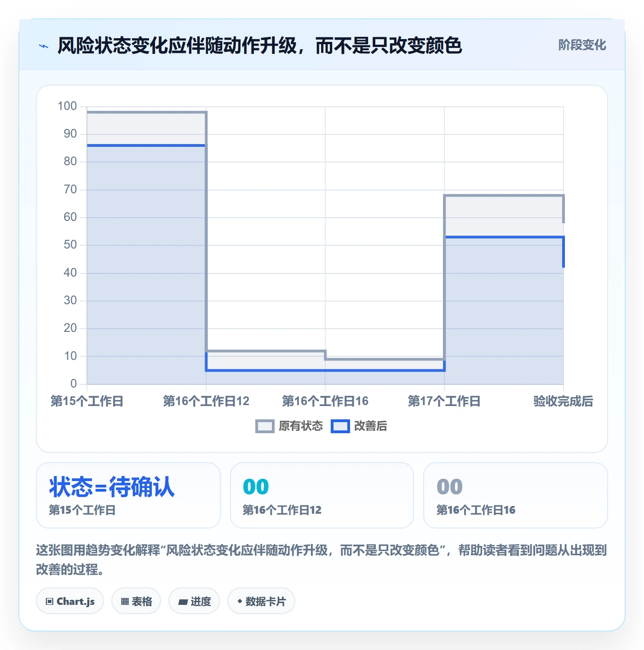Image resolution: width=644 pixels, height=650 pixels.
Task: Select the 表格 tag chip
Action: tap(136, 601)
